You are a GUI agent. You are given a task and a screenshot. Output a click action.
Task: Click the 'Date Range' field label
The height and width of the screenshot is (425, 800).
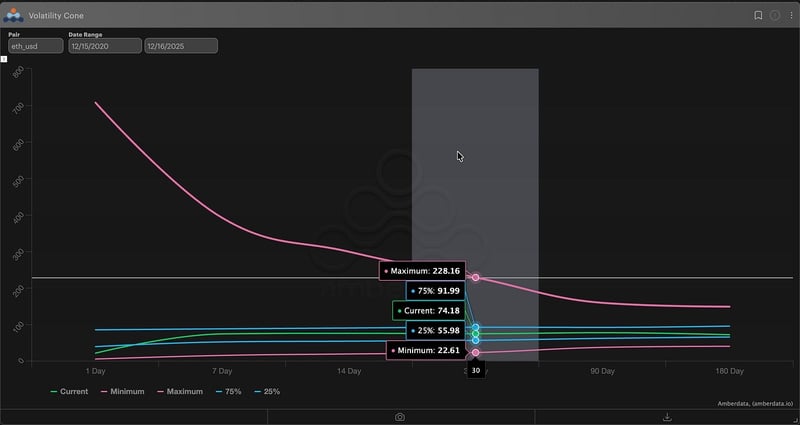85,35
